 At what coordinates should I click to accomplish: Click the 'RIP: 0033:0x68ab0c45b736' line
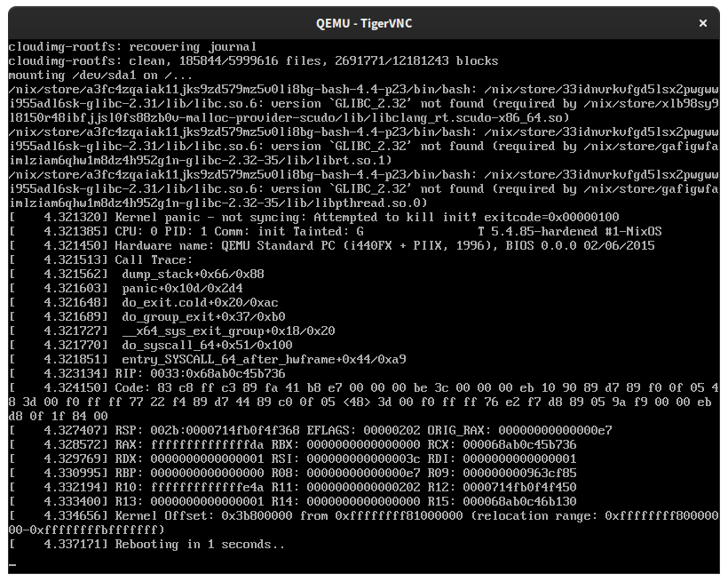(x=200, y=374)
